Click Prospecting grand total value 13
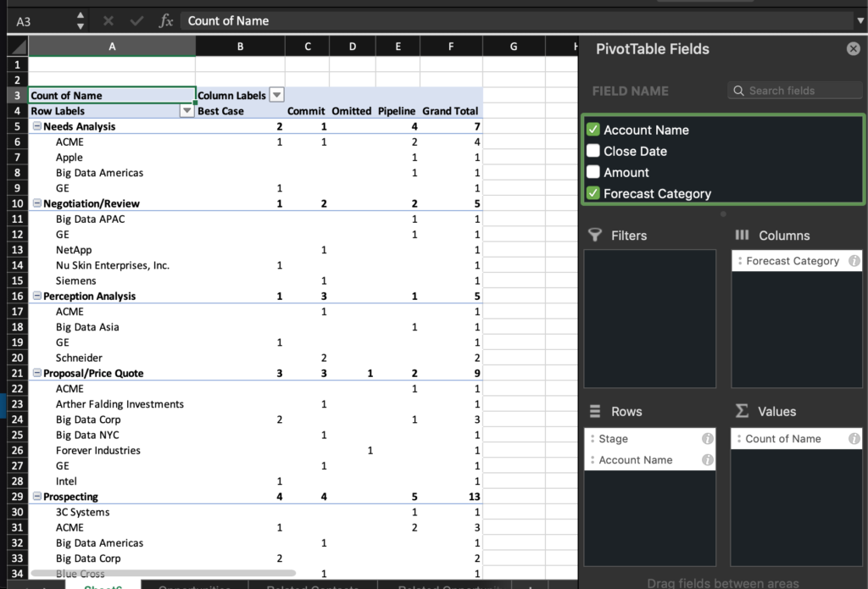 [x=474, y=497]
